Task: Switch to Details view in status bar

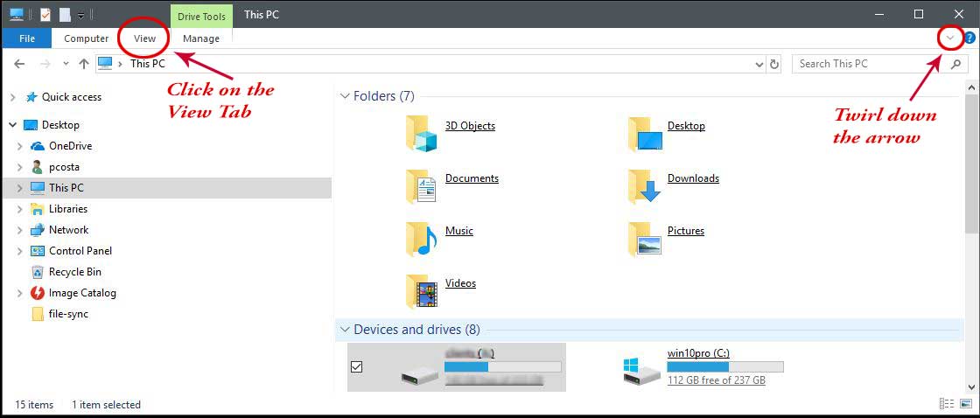Action: [947, 404]
